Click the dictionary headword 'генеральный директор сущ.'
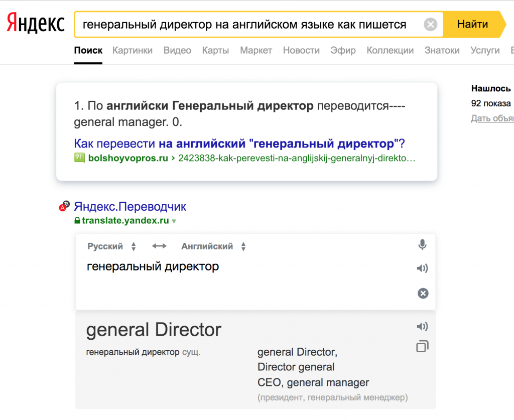Viewport: 514px width, 420px height. click(x=143, y=352)
